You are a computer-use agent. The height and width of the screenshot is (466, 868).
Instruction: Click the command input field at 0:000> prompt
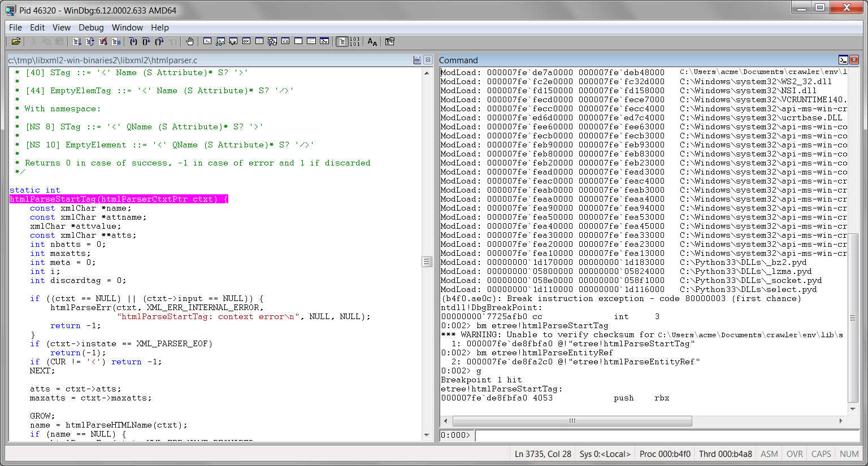pyautogui.click(x=667, y=435)
